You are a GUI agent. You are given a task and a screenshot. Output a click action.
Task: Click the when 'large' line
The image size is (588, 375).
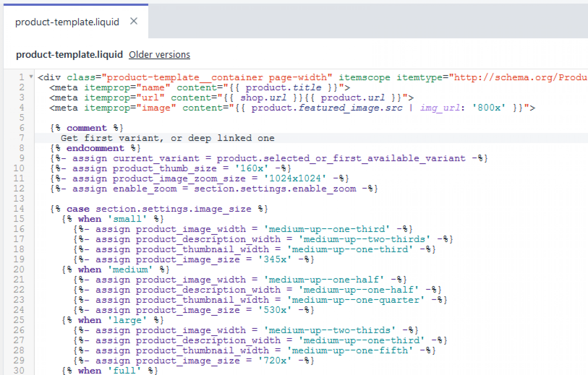[x=113, y=320]
